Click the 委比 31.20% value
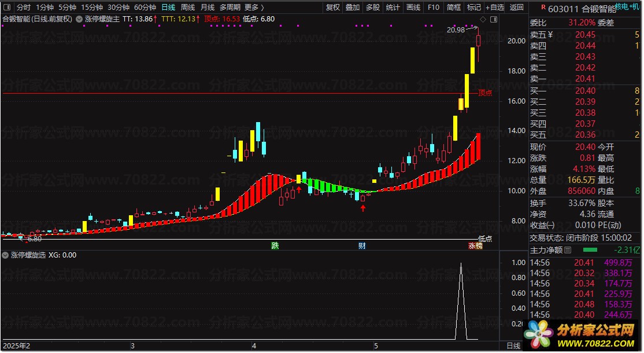The height and width of the screenshot is (353, 644). click(582, 23)
